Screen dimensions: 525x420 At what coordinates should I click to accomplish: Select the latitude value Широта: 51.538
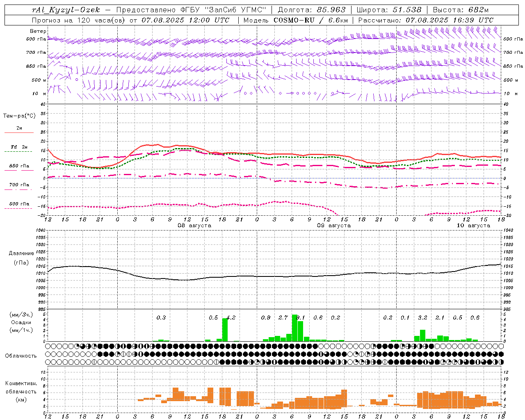389,10
